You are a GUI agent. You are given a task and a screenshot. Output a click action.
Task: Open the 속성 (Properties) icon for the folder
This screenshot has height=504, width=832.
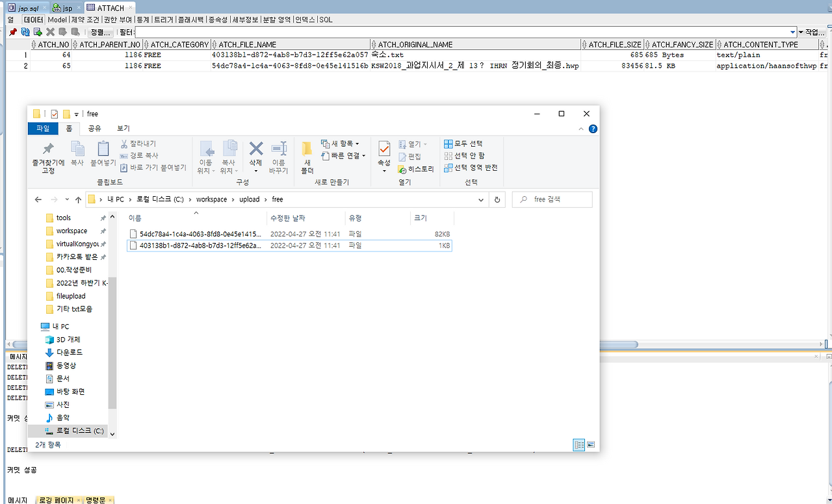tap(384, 151)
